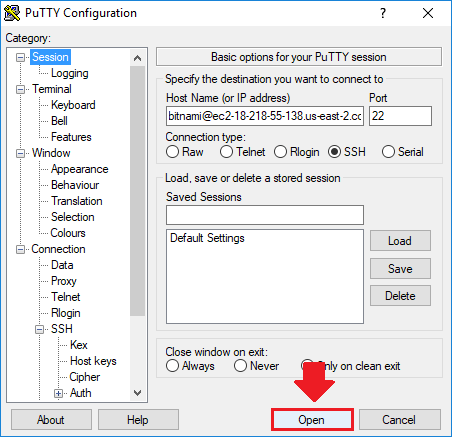Click the About button
This screenshot has height=437, width=452.
coord(51,420)
